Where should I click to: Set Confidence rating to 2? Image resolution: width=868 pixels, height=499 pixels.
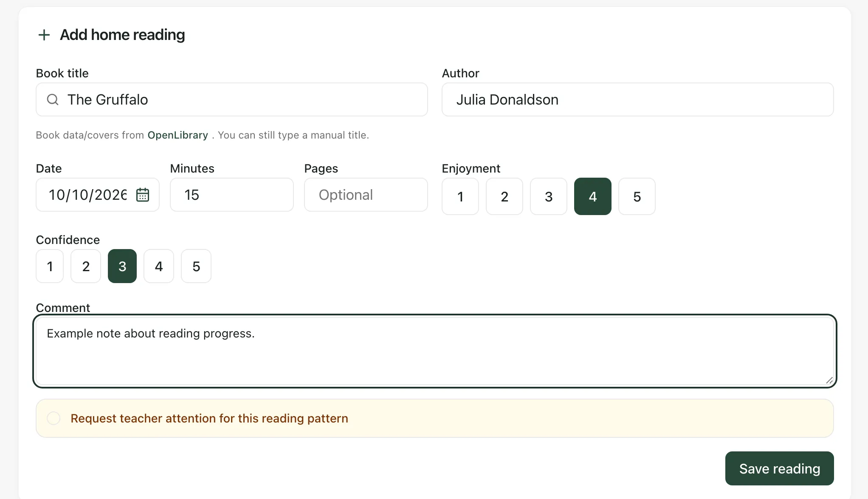pyautogui.click(x=86, y=266)
